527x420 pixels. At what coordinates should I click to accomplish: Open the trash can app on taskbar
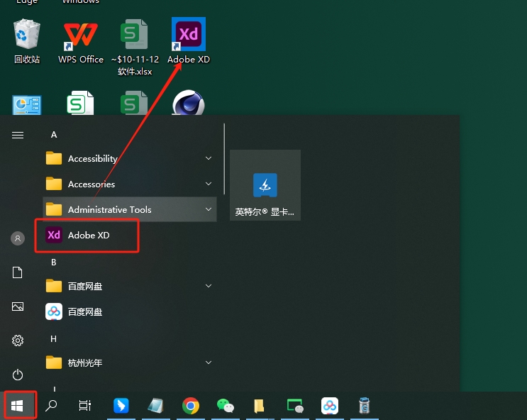click(365, 406)
